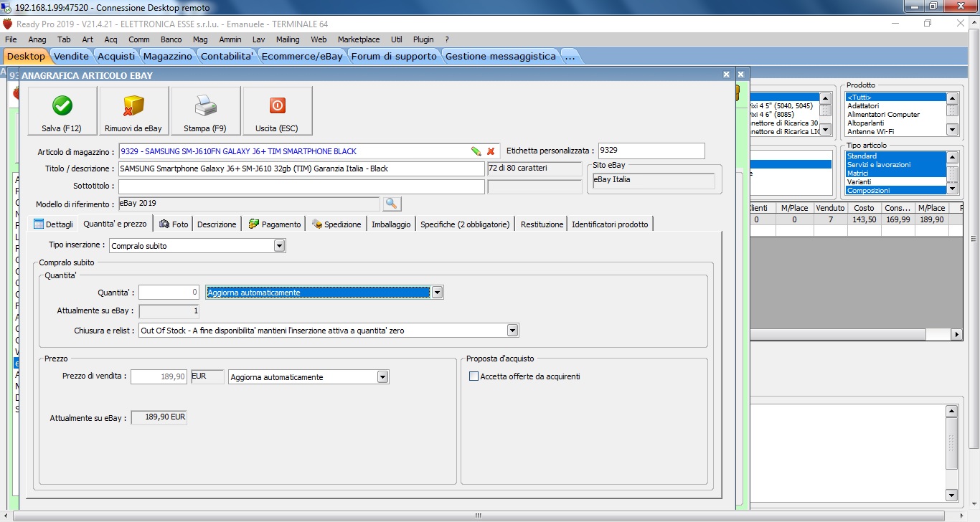Screen dimensions: 980x522
Task: Click the Costo column header in background table
Action: tap(864, 208)
